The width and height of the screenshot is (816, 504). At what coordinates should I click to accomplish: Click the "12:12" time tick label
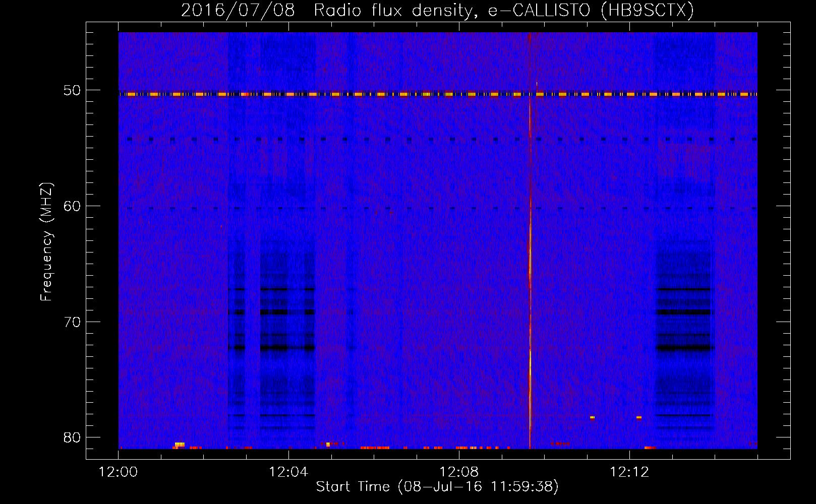tap(629, 472)
